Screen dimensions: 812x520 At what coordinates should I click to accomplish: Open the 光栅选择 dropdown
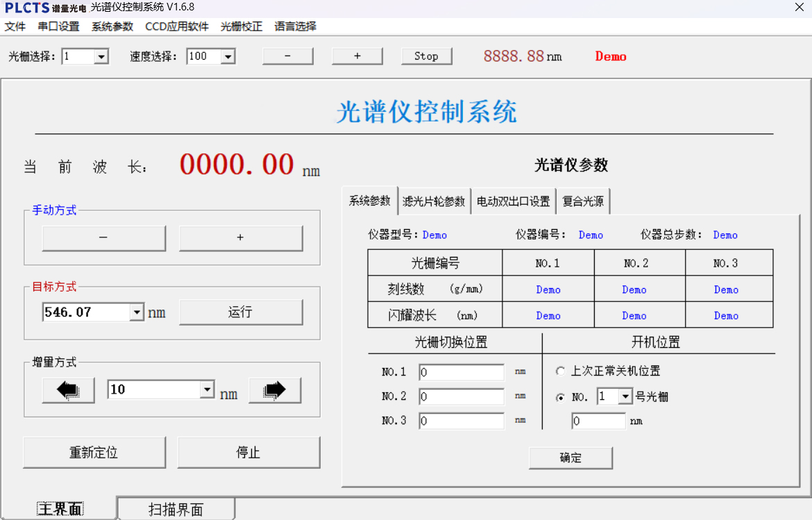[x=101, y=57]
